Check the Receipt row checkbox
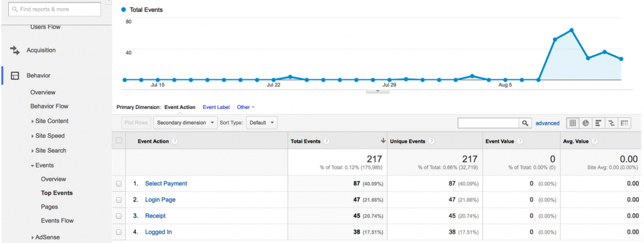644x243 pixels. (x=119, y=216)
